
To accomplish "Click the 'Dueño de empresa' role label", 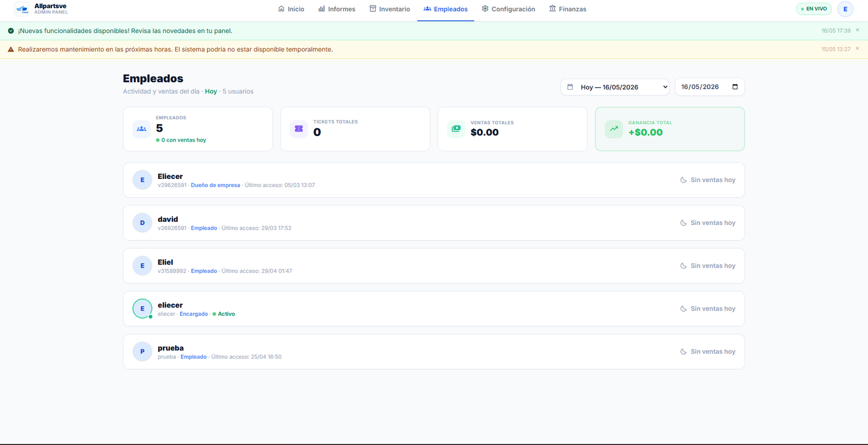I will (x=215, y=185).
